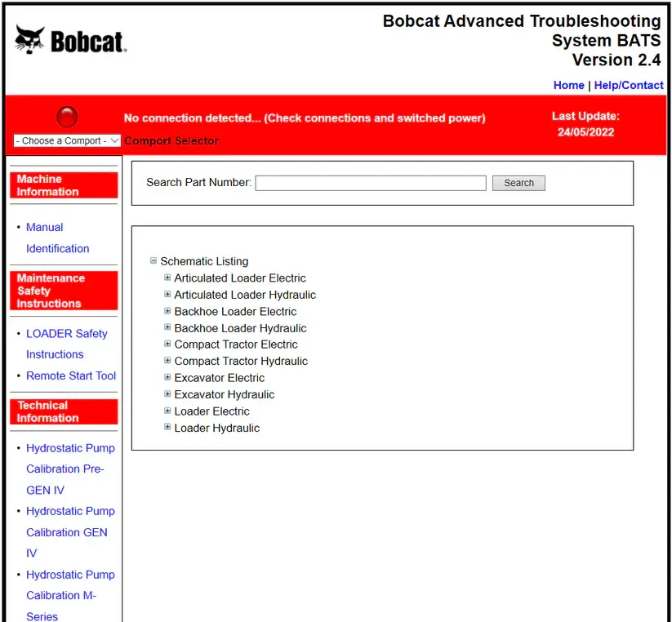This screenshot has height=622, width=672.
Task: Open the Help/Contact link
Action: pos(628,85)
